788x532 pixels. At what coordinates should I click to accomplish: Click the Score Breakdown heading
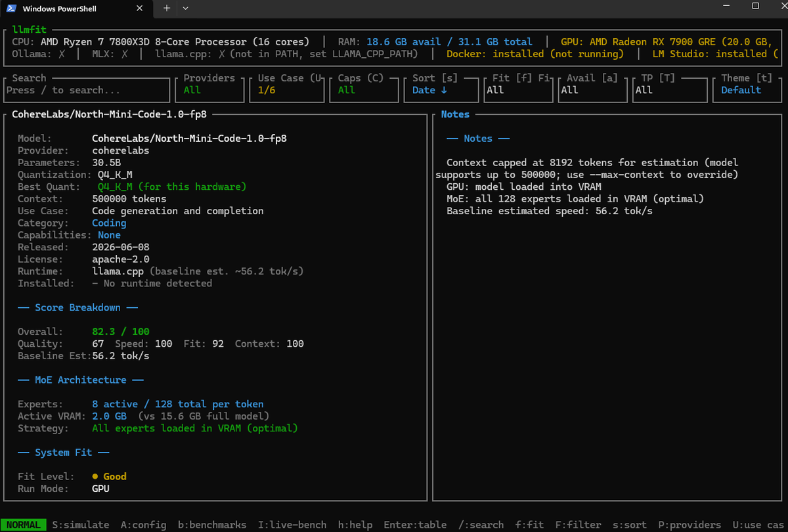point(77,307)
